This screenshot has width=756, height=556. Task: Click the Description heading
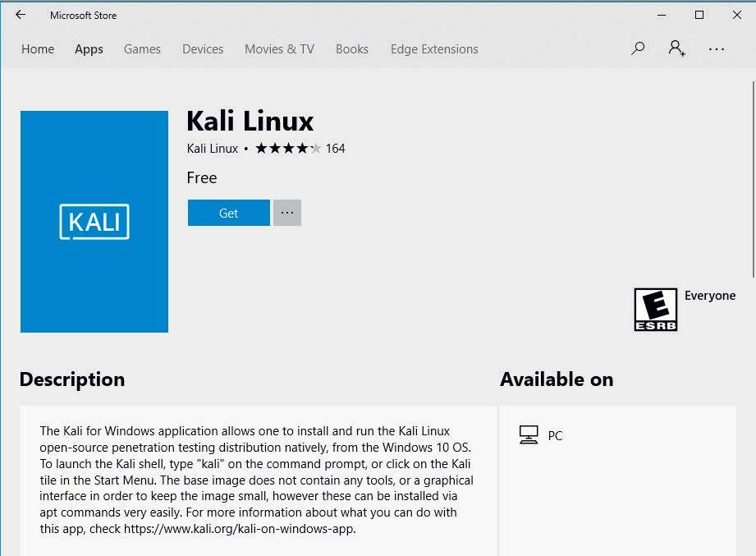pos(72,379)
